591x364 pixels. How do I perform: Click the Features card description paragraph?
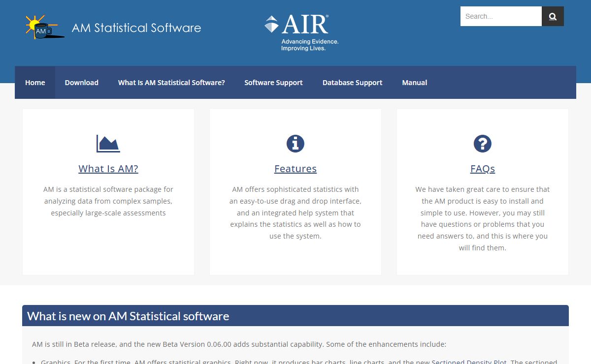(295, 212)
